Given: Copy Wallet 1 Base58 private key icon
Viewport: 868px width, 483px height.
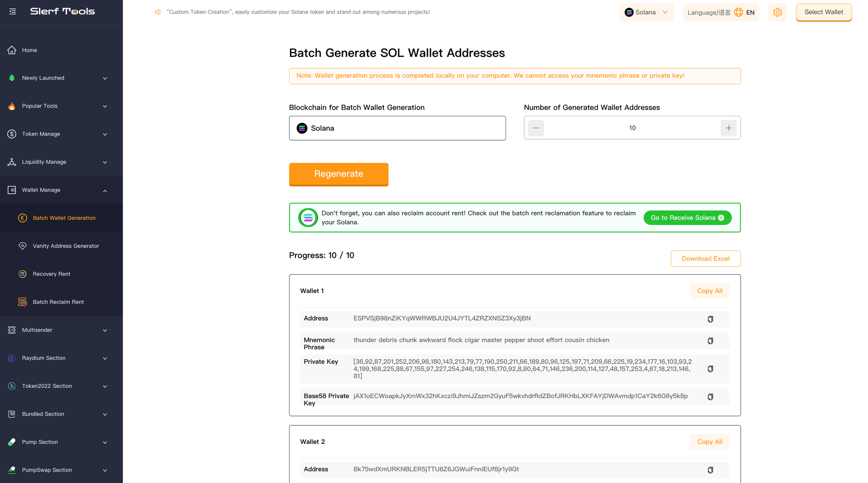Looking at the screenshot, I should point(710,397).
